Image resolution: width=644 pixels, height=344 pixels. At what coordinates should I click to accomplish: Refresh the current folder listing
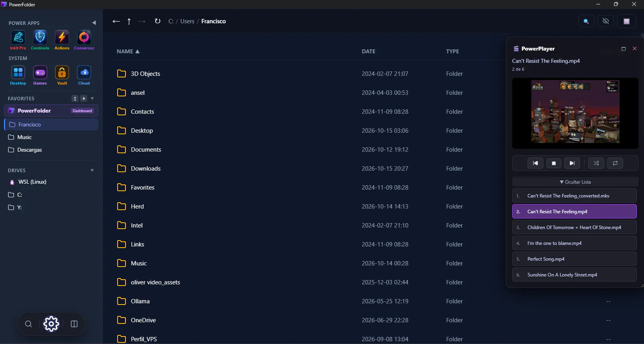(x=157, y=21)
